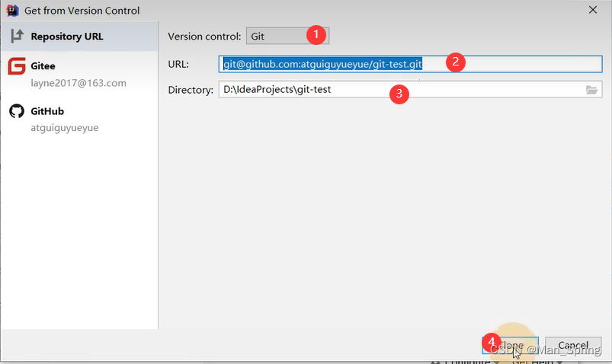612x364 pixels.
Task: Click the Clone button
Action: coord(510,346)
